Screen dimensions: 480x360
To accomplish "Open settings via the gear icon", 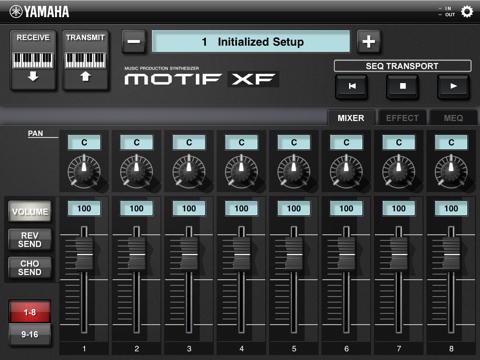I will 467,12.
